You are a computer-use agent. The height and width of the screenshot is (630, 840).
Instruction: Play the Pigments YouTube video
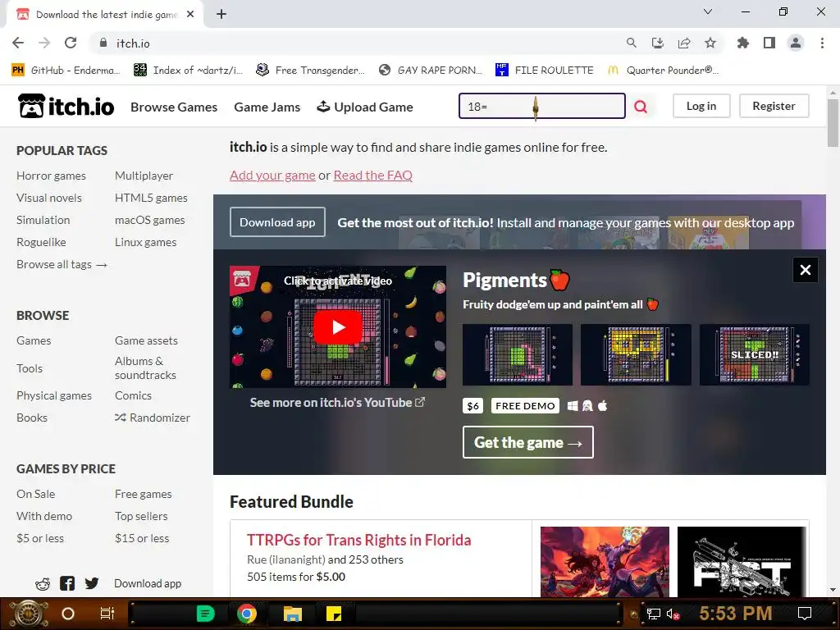(x=338, y=326)
